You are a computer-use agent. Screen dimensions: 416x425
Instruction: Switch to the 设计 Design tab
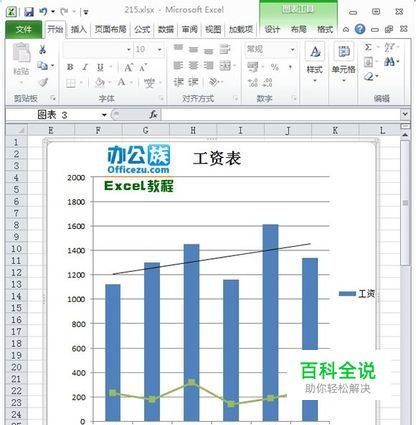(272, 29)
